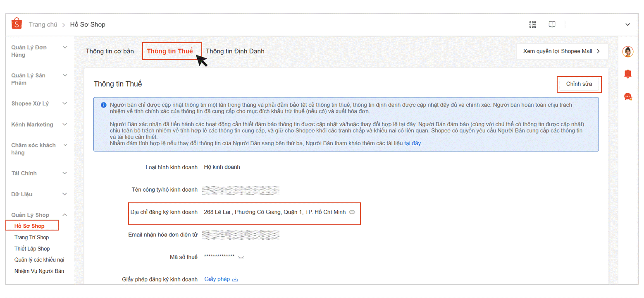Switch to Thông tin Định Danh tab

(235, 51)
